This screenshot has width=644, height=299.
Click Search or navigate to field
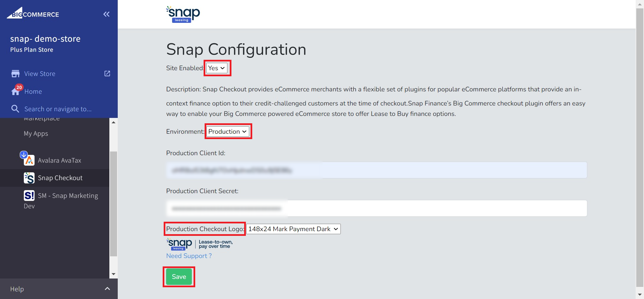point(58,109)
